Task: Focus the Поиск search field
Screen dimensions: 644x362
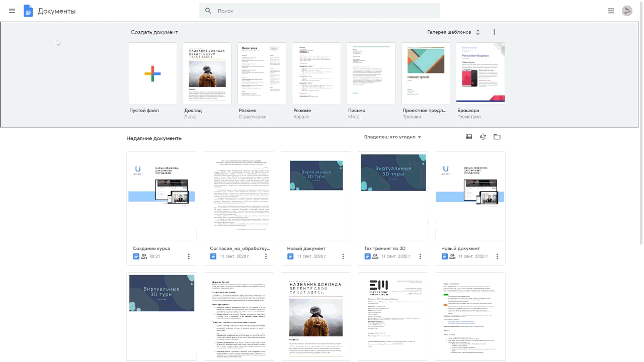Action: [319, 11]
